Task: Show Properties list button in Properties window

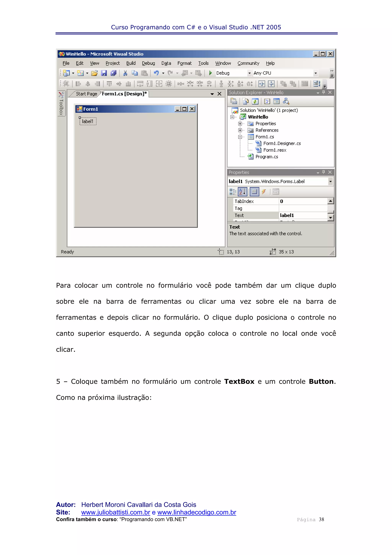Action: (x=254, y=192)
